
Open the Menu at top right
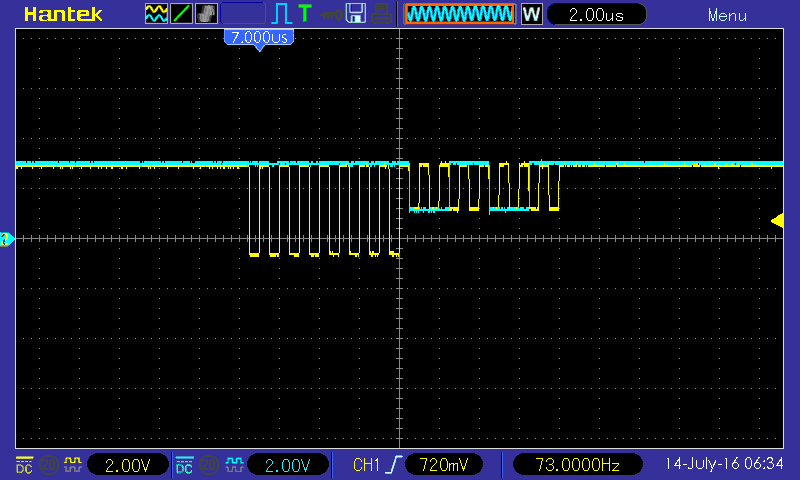click(x=727, y=16)
